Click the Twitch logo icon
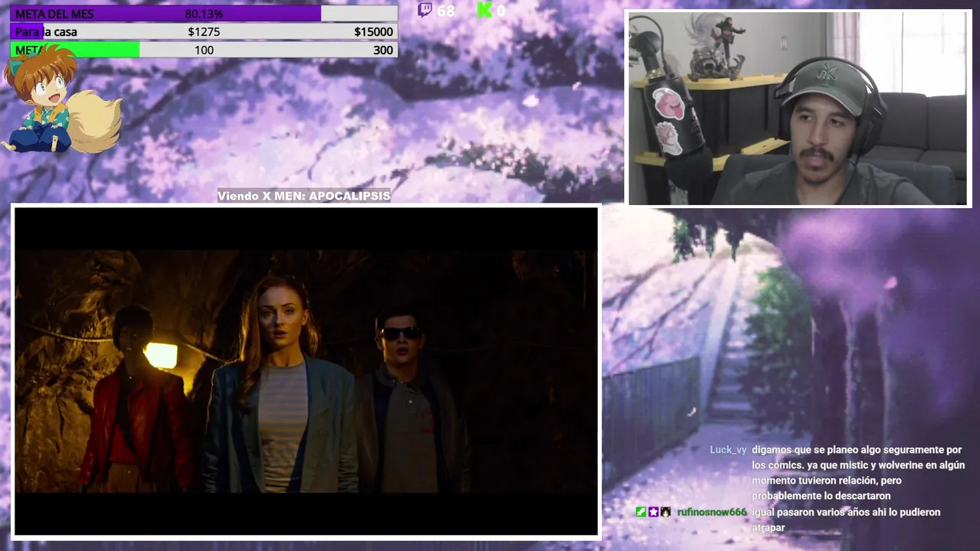 (424, 10)
